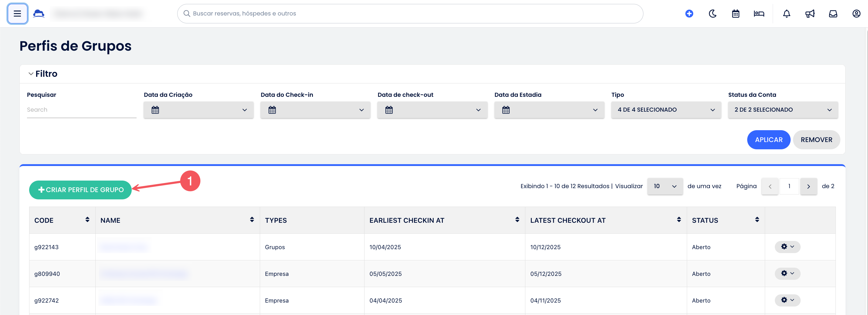
Task: Toggle dark mode with moon icon
Action: (x=712, y=13)
